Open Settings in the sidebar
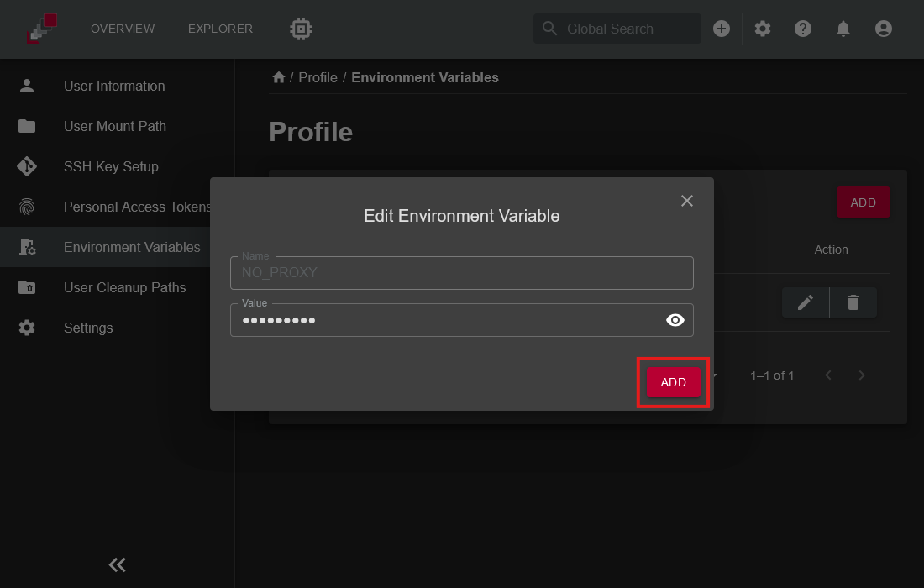 (x=118, y=328)
